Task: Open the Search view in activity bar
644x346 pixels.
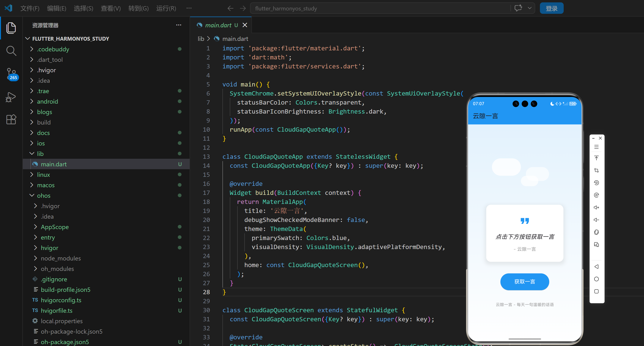Action: (11, 51)
